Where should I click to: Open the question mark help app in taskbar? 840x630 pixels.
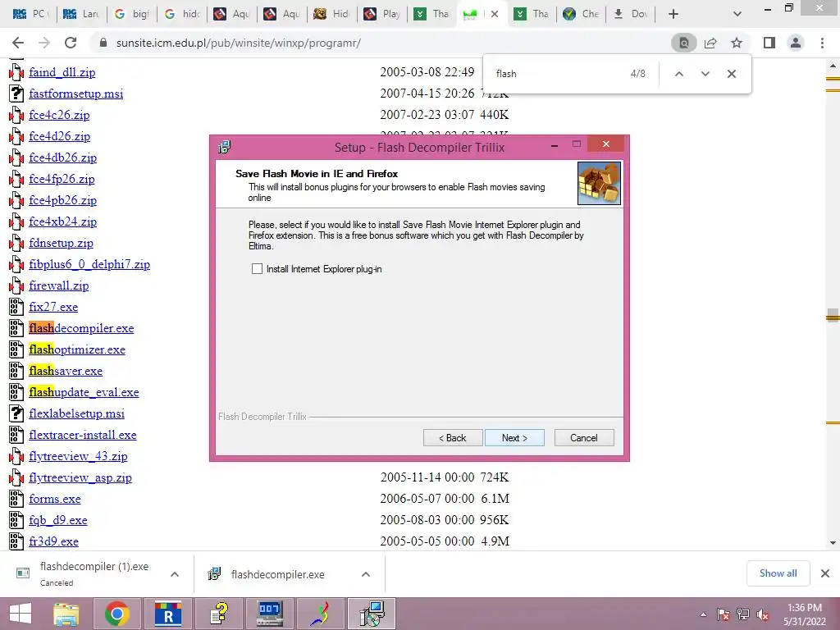click(218, 614)
